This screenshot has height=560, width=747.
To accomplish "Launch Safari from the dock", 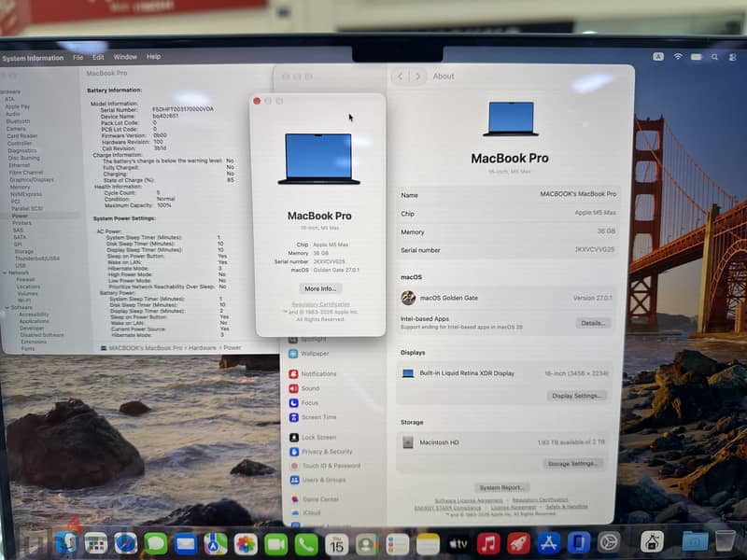I will (x=125, y=543).
